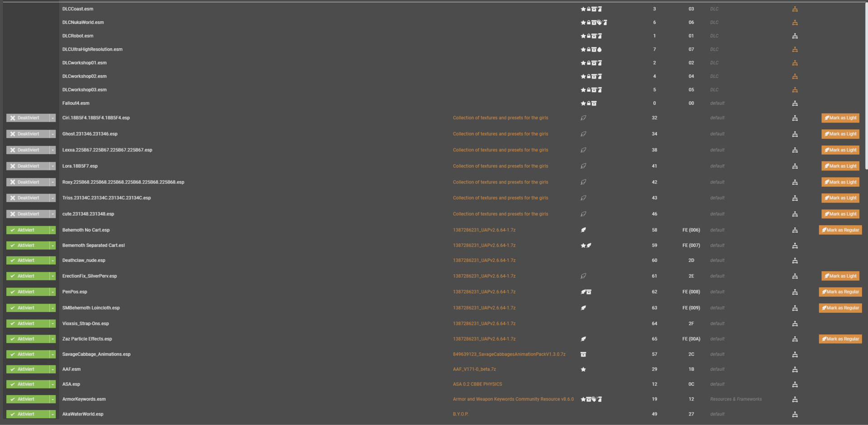Enable the Ghost.231346.231346.esp plugin

(28, 134)
